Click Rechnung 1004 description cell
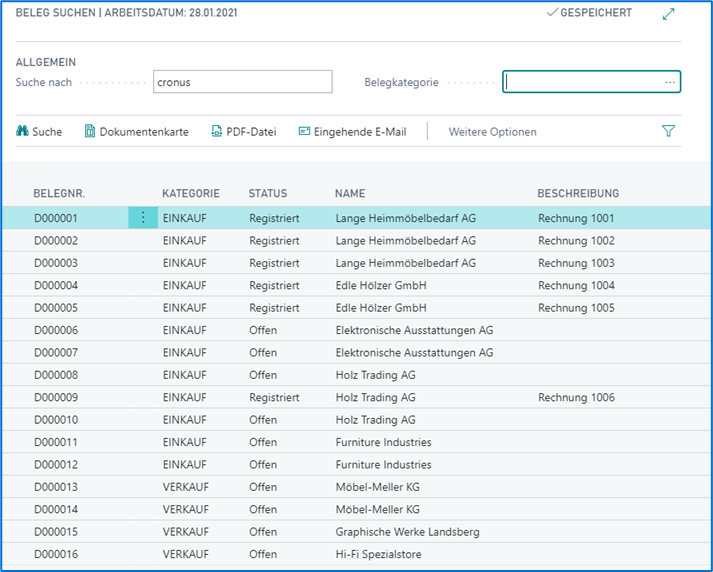Viewport: 713px width, 572px height. pos(576,285)
